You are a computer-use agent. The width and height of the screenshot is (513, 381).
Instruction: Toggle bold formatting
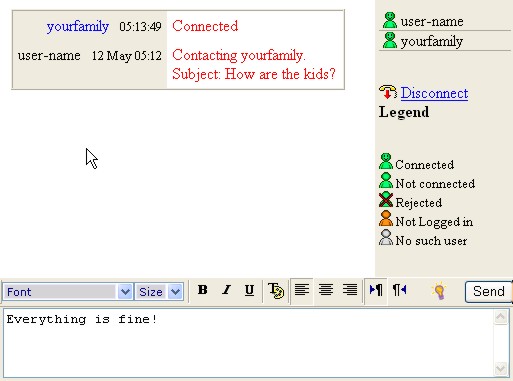pyautogui.click(x=202, y=290)
